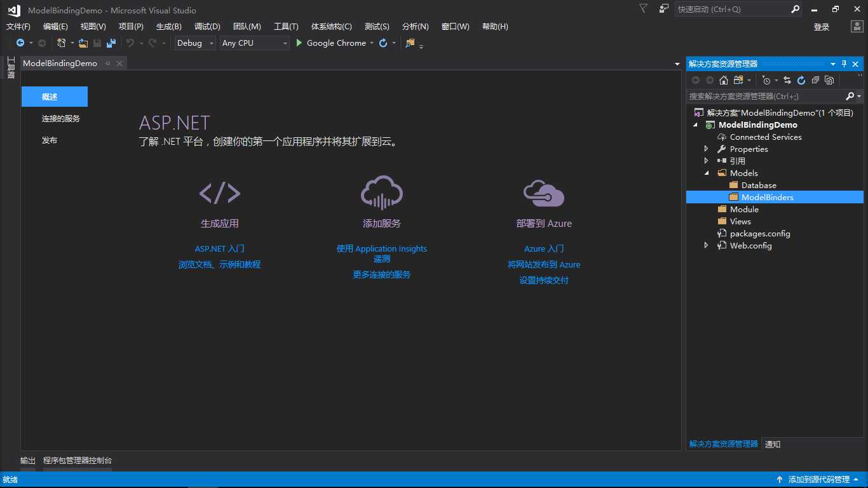Click the 使用 Application Insights 遥测 link
Viewport: 868px width, 488px height.
click(x=382, y=254)
